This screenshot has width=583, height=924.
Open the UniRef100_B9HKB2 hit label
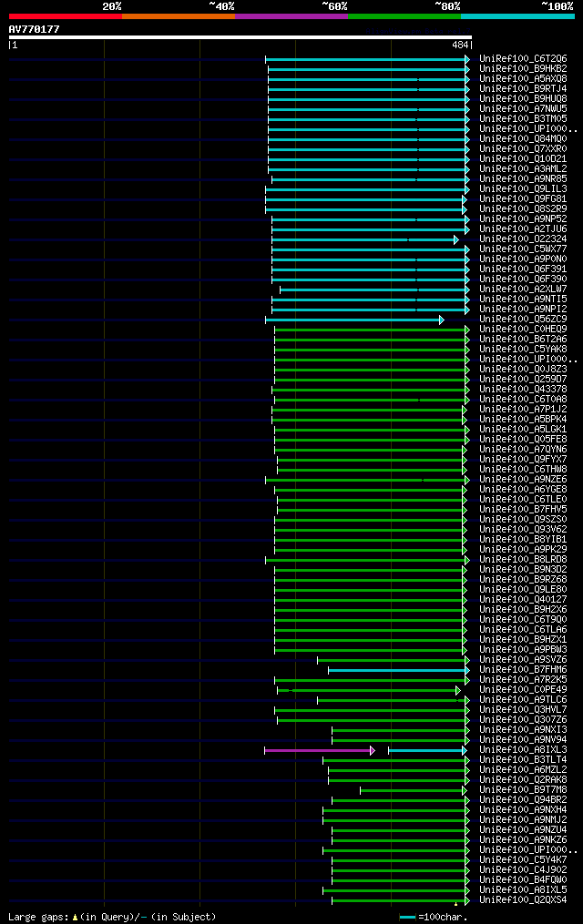[523, 69]
